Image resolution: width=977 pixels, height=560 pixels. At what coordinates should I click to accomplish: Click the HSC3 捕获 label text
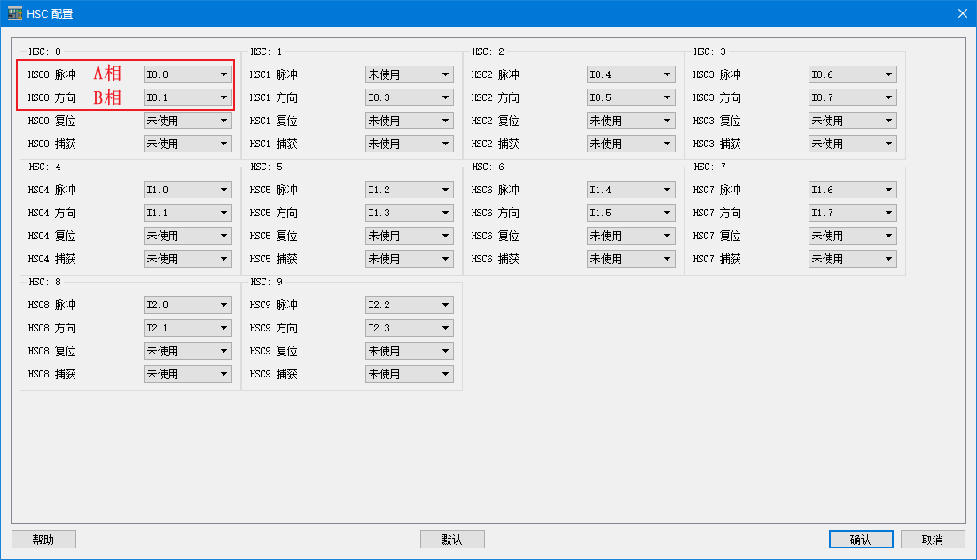[718, 144]
